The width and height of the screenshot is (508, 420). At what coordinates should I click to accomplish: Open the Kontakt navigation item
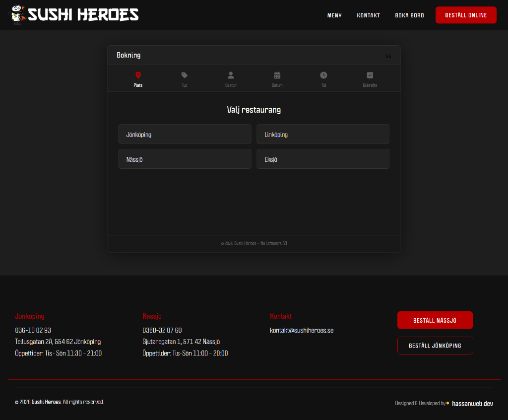point(368,15)
